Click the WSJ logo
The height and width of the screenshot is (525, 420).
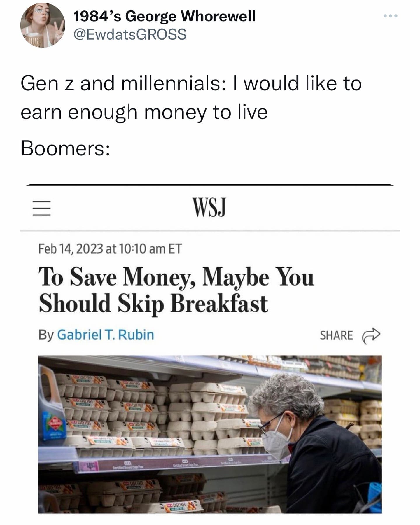pyautogui.click(x=209, y=207)
